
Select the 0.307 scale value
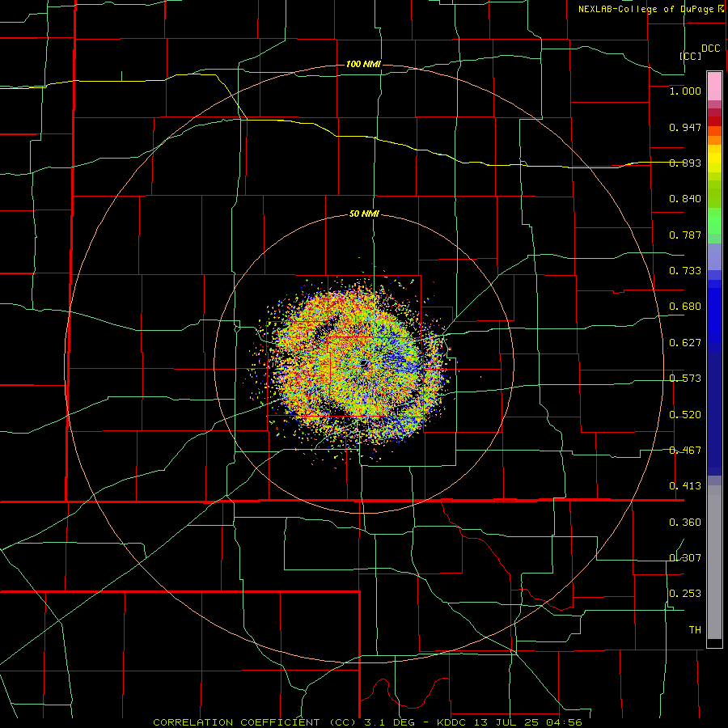[x=685, y=558]
